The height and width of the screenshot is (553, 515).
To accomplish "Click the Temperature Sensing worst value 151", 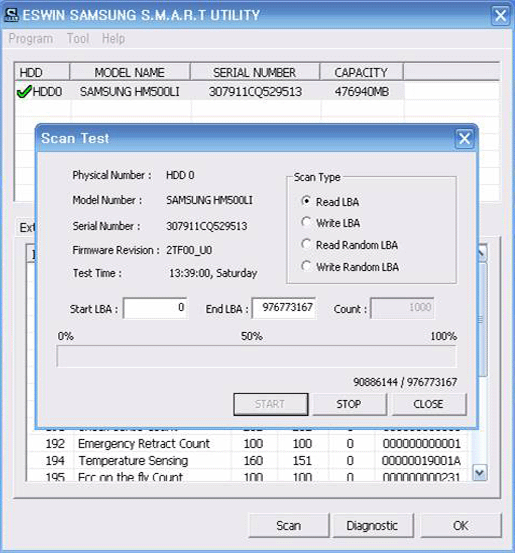I will [x=302, y=461].
